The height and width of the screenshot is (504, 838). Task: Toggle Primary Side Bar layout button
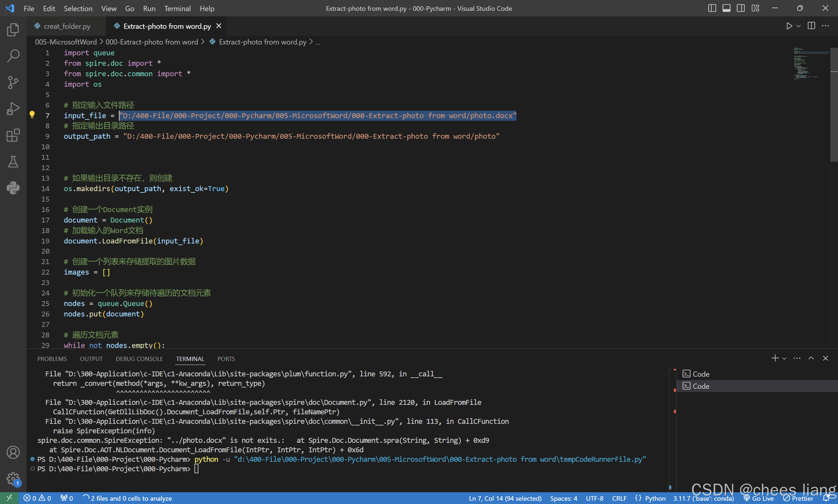click(712, 8)
